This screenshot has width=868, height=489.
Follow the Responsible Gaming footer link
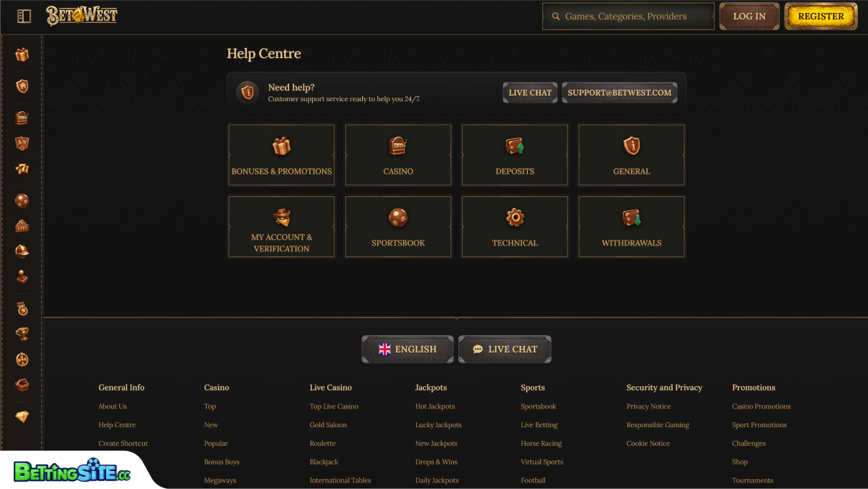pos(657,425)
